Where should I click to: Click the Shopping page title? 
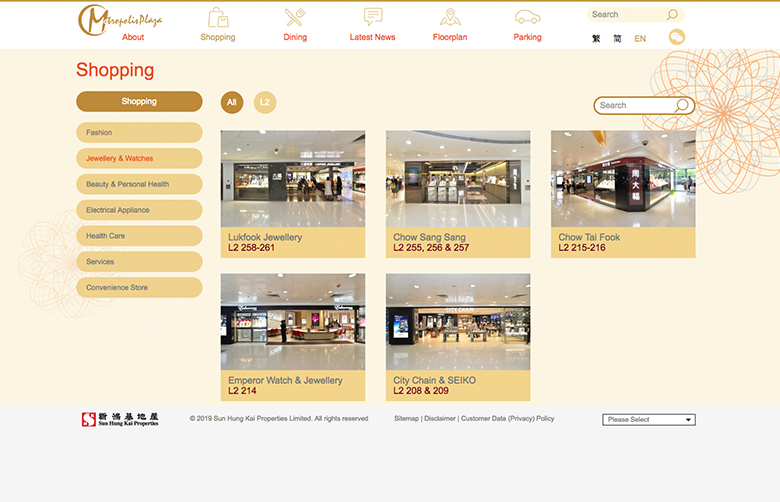tap(115, 70)
